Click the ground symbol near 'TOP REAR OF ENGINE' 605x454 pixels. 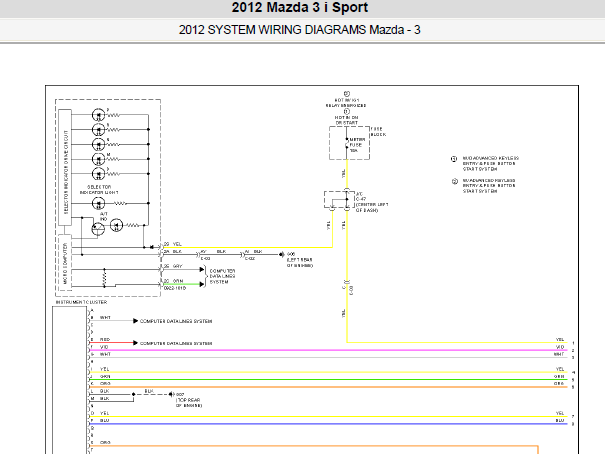171,394
